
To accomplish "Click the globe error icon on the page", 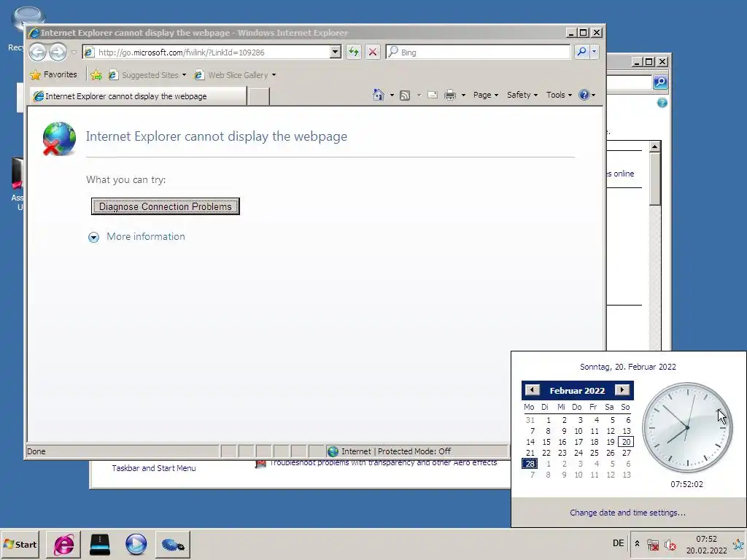I will pos(58,139).
